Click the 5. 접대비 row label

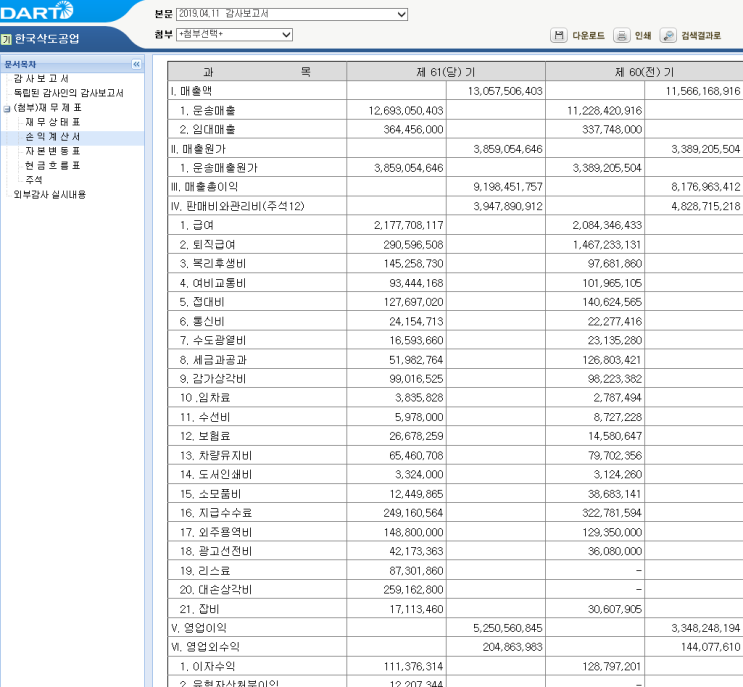pos(202,302)
